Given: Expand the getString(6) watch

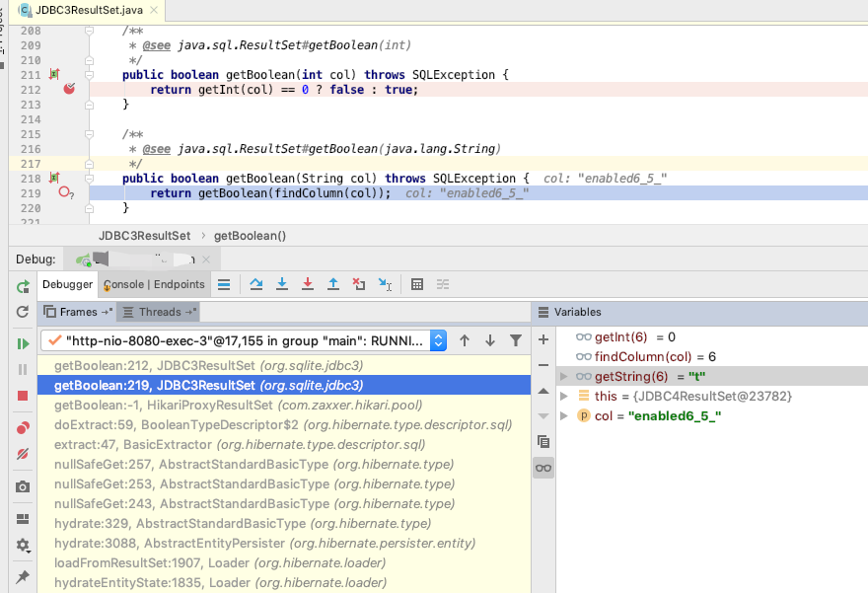Looking at the screenshot, I should [x=563, y=377].
